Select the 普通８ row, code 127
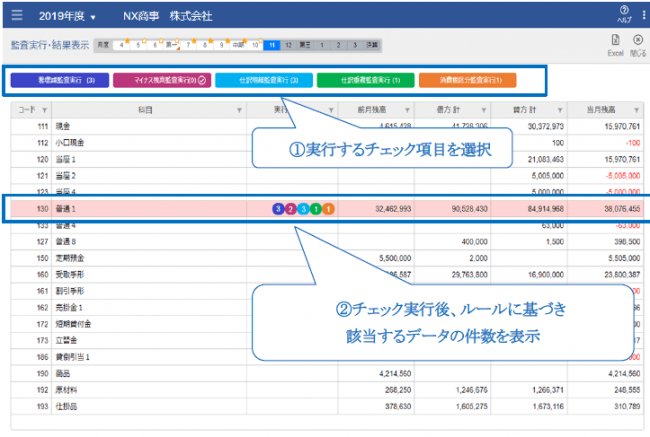This screenshot has width=650, height=437. (x=327, y=241)
